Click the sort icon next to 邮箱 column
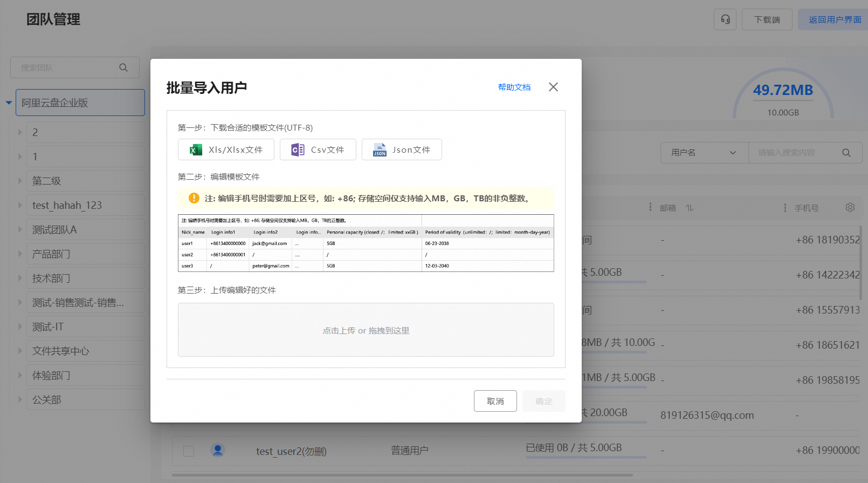868x483 pixels. (x=690, y=208)
